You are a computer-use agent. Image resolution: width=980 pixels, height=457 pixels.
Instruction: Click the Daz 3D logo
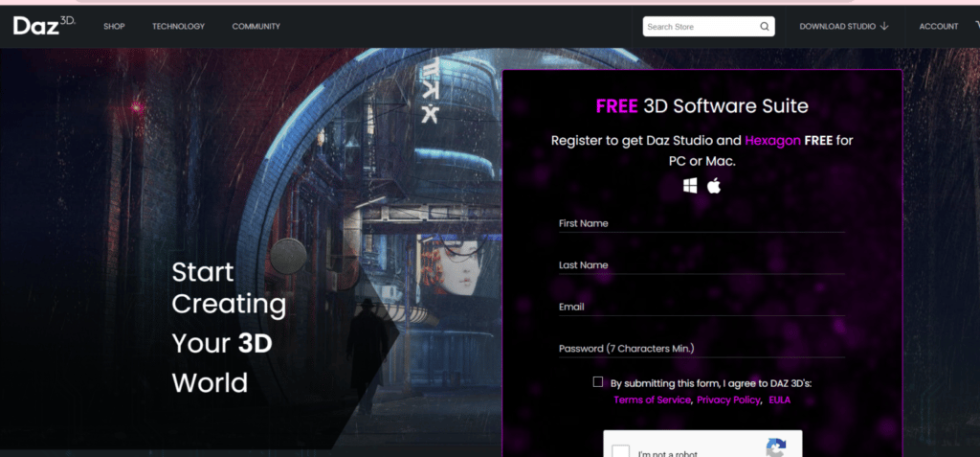point(43,26)
